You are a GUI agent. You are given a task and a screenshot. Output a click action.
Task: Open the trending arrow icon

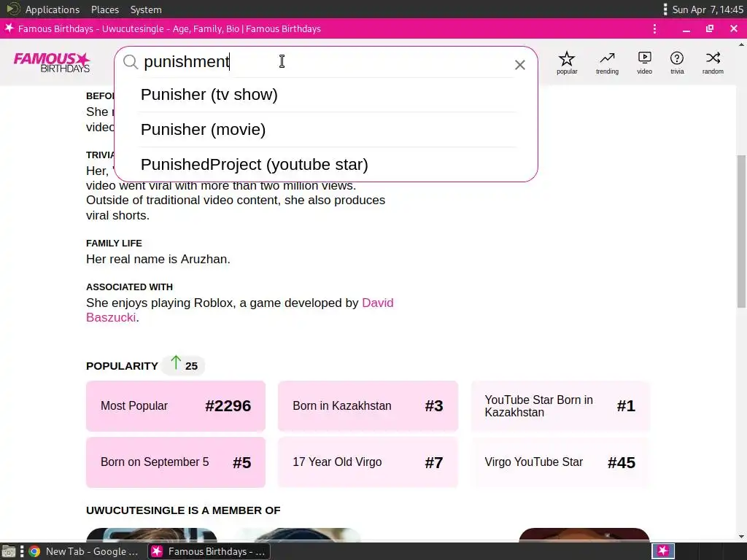pyautogui.click(x=607, y=63)
